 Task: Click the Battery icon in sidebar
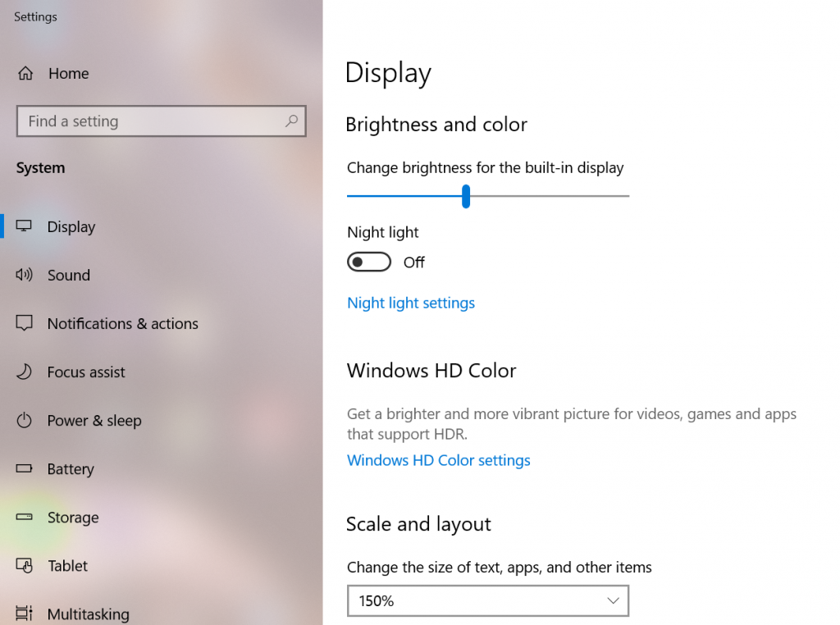point(24,468)
